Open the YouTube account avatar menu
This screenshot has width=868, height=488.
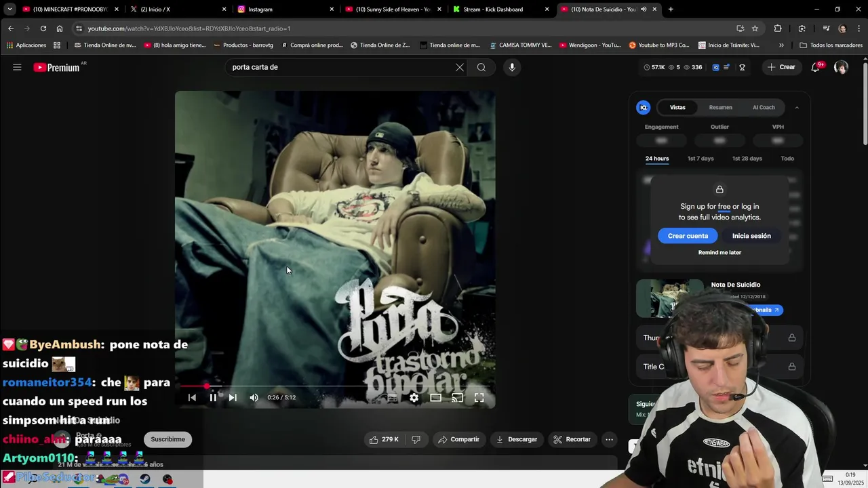841,67
